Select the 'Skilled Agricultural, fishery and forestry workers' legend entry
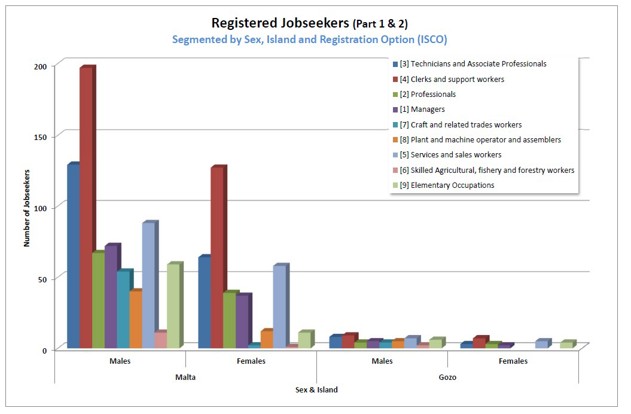Screen dimensions: 631x414 487,170
